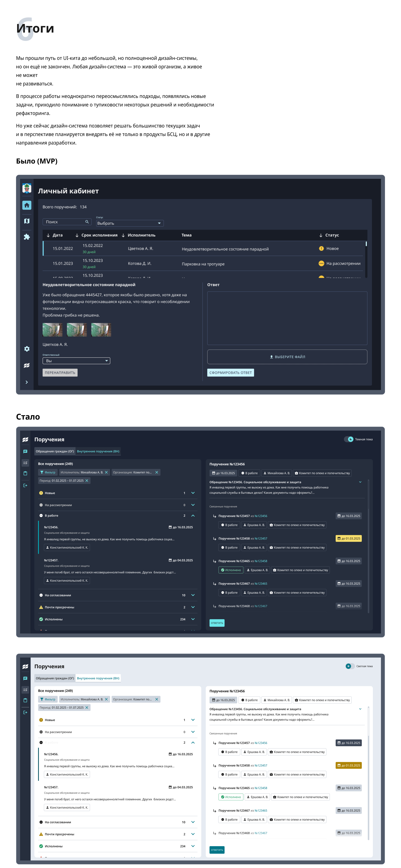
Task: Expand На согласовании group in dark theme
Action: (193, 595)
